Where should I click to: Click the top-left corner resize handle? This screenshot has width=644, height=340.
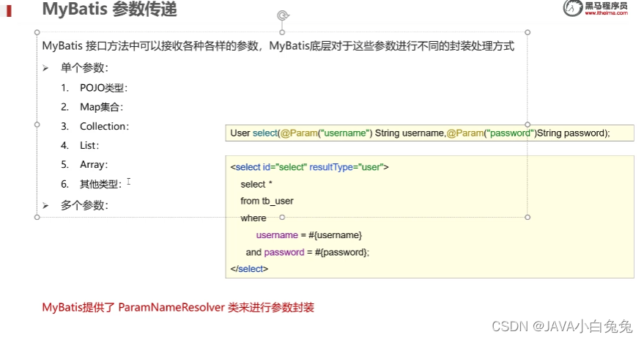[x=37, y=32]
